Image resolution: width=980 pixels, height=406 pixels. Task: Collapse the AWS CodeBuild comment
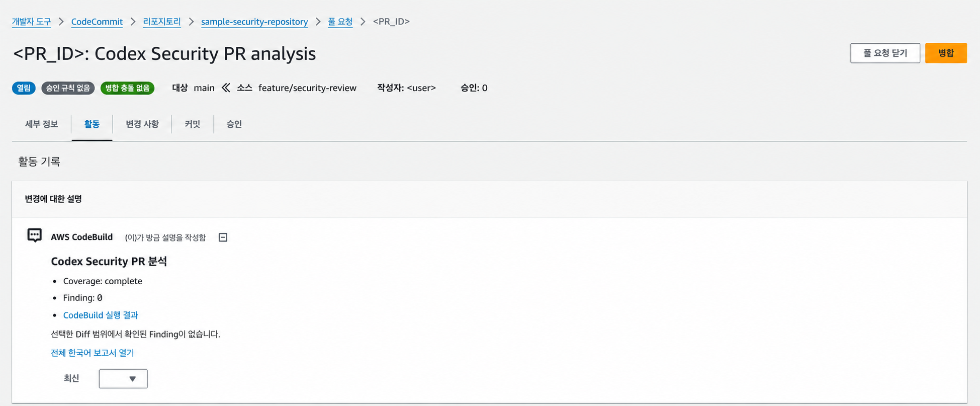click(x=223, y=237)
